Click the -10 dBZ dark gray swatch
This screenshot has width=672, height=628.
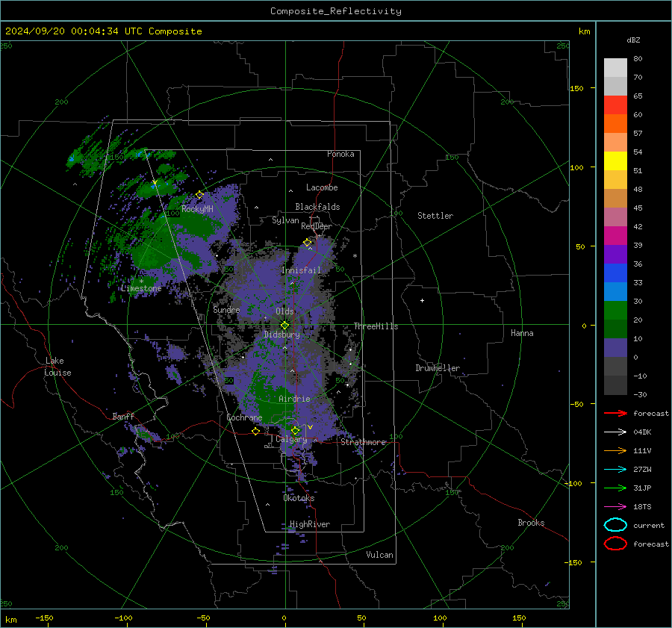[615, 367]
